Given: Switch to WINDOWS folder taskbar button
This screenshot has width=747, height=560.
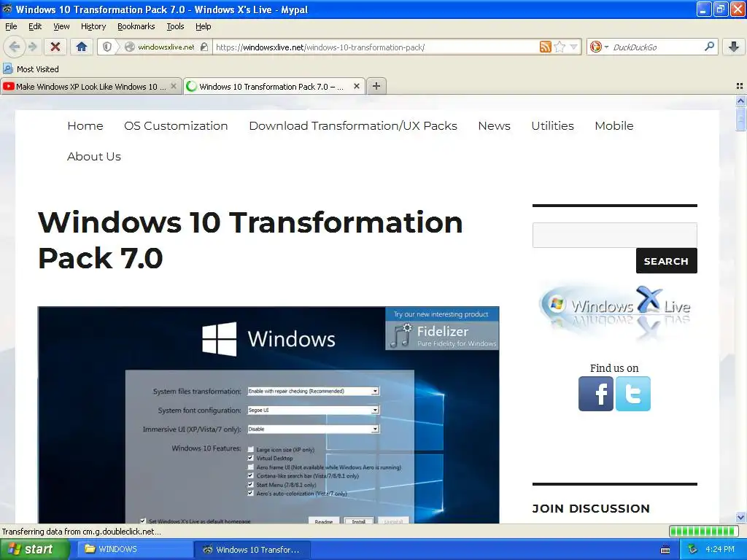Looking at the screenshot, I should click(135, 550).
